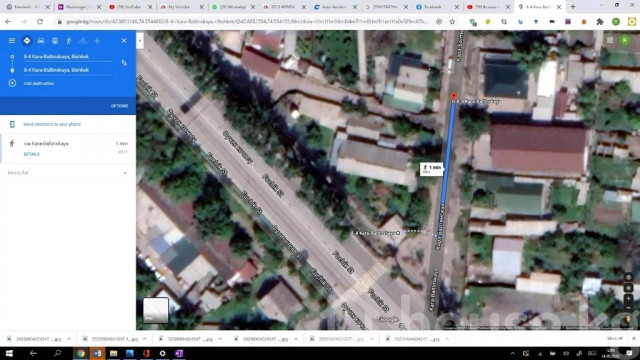This screenshot has height=360, width=640.
Task: Collapse the side panel with the arrow
Action: pyautogui.click(x=140, y=41)
